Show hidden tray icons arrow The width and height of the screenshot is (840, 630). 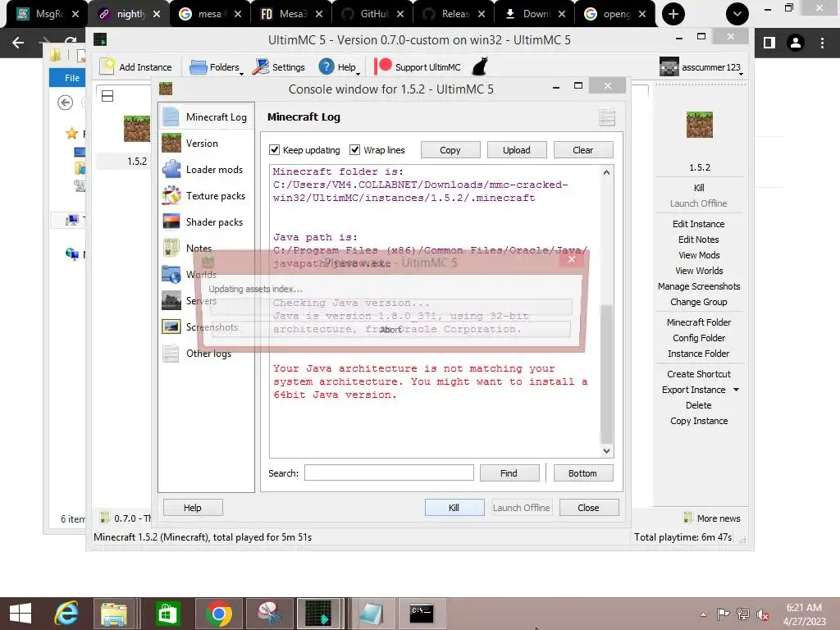(x=703, y=614)
